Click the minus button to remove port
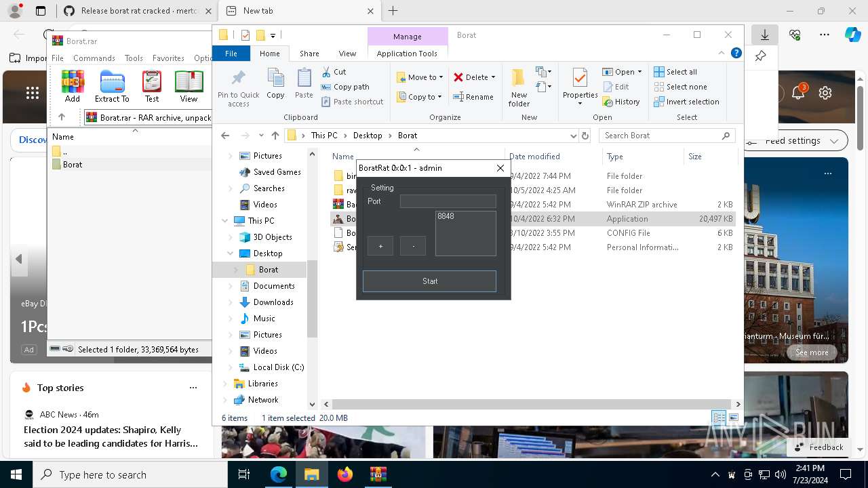Screen dimensions: 868x488 click(413, 246)
